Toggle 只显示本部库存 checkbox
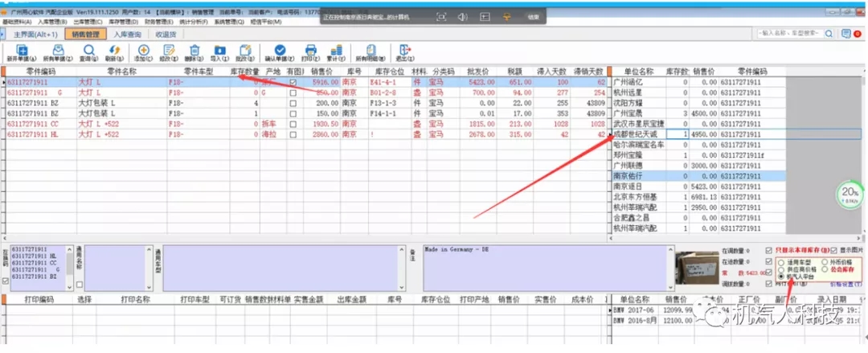The width and height of the screenshot is (868, 353). (770, 250)
